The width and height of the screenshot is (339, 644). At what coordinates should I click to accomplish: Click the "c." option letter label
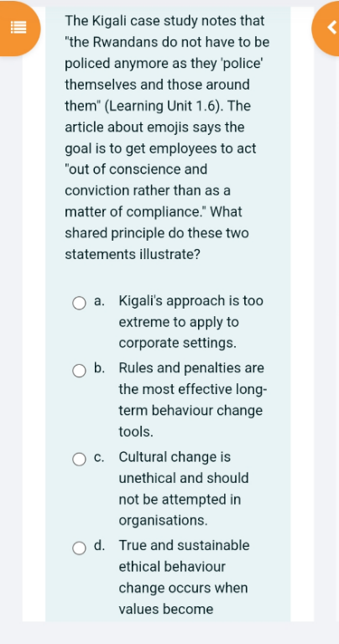coord(99,457)
